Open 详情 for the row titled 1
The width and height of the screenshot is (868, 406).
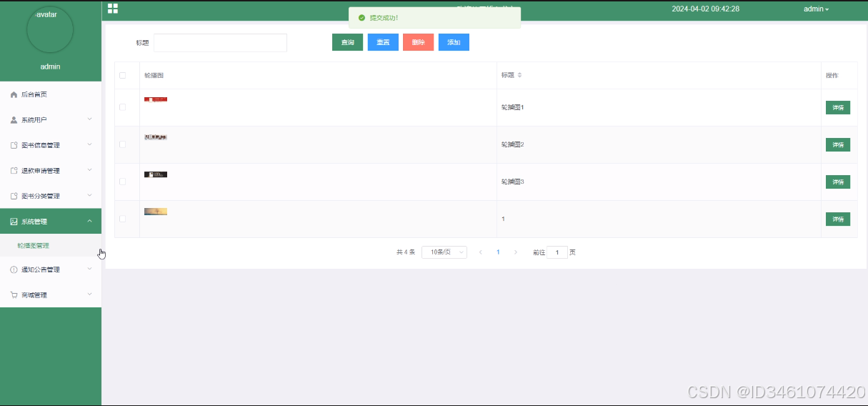838,219
